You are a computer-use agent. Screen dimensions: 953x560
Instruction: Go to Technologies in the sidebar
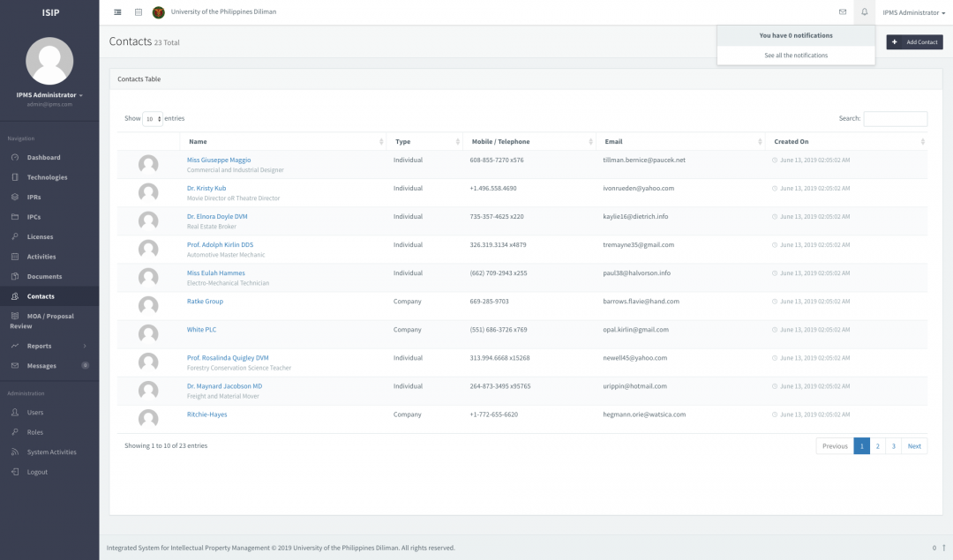(48, 177)
